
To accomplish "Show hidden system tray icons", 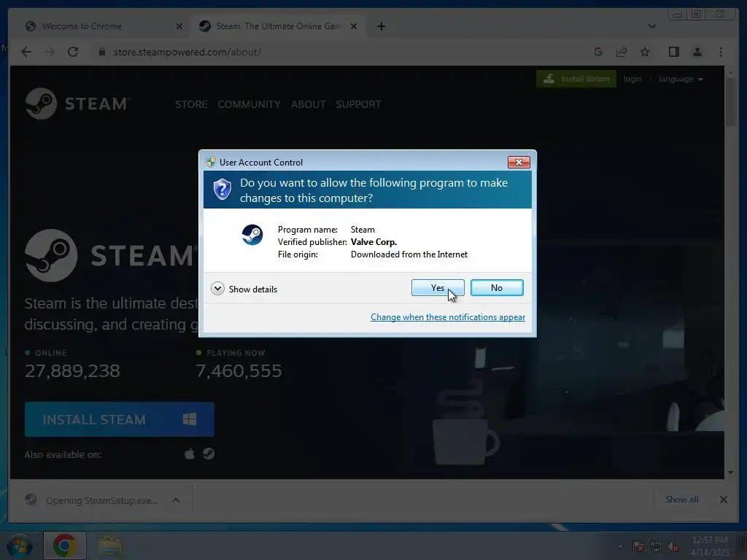I will (620, 546).
